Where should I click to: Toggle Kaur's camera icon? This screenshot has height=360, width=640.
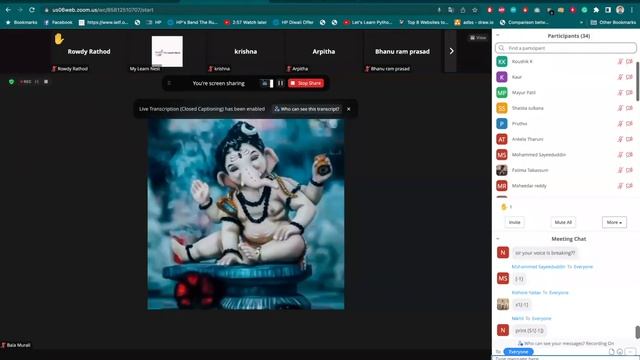click(x=629, y=77)
